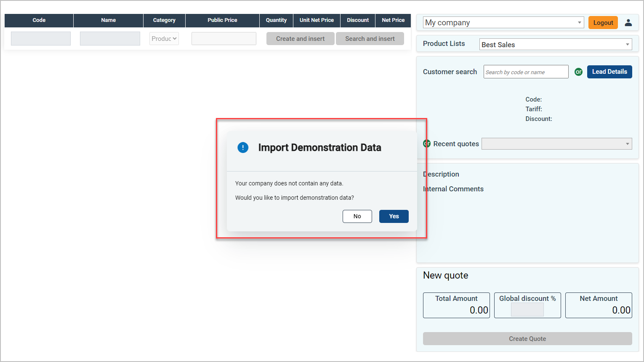Click the Net Price column header
The width and height of the screenshot is (644, 362).
pyautogui.click(x=393, y=20)
